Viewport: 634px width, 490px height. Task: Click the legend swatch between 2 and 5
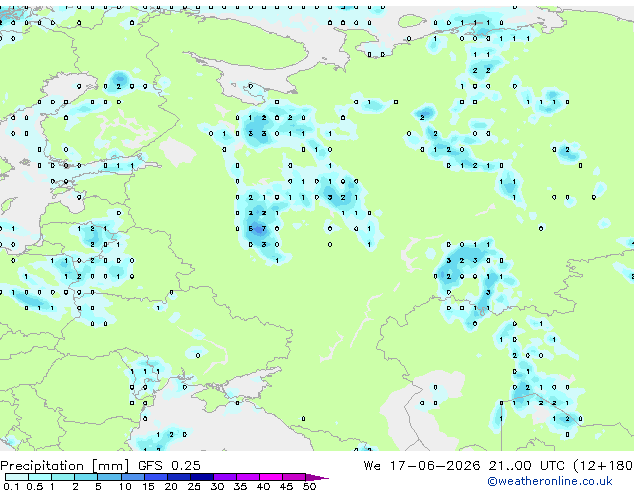[86, 477]
